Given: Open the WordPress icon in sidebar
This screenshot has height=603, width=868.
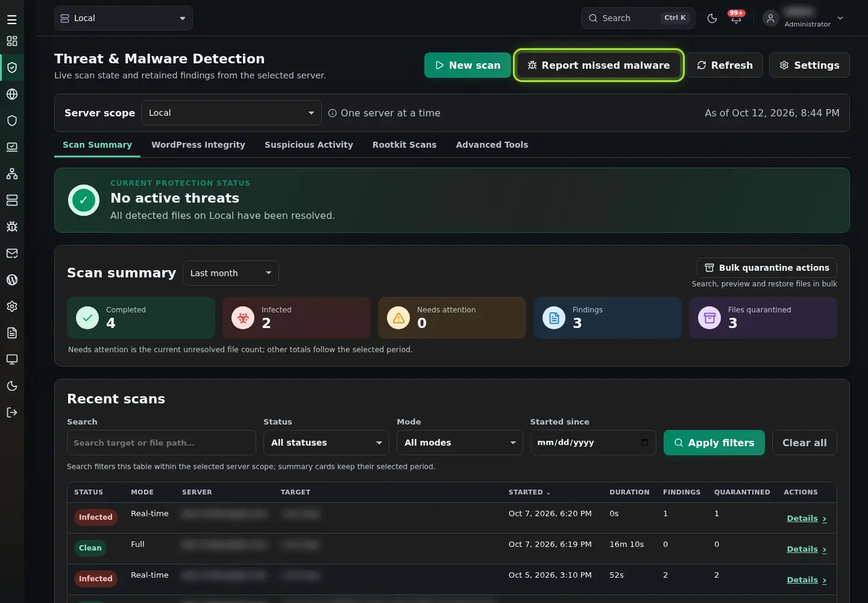Looking at the screenshot, I should [12, 280].
